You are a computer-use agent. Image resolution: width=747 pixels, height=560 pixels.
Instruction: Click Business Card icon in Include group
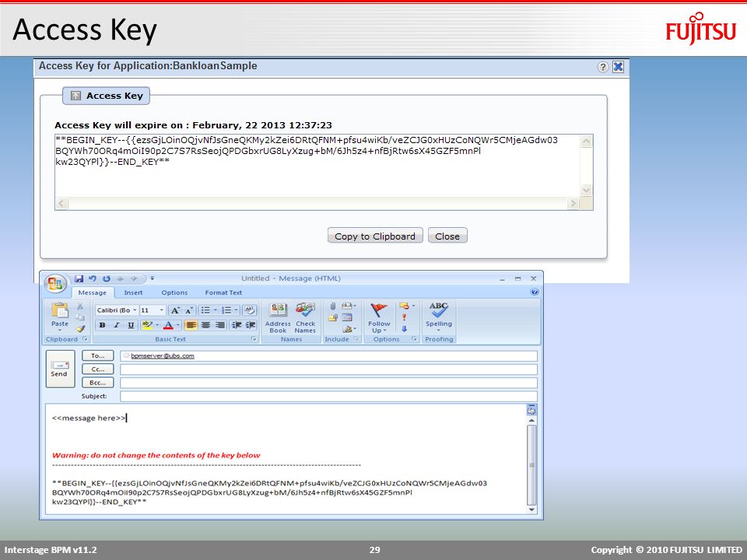347,306
